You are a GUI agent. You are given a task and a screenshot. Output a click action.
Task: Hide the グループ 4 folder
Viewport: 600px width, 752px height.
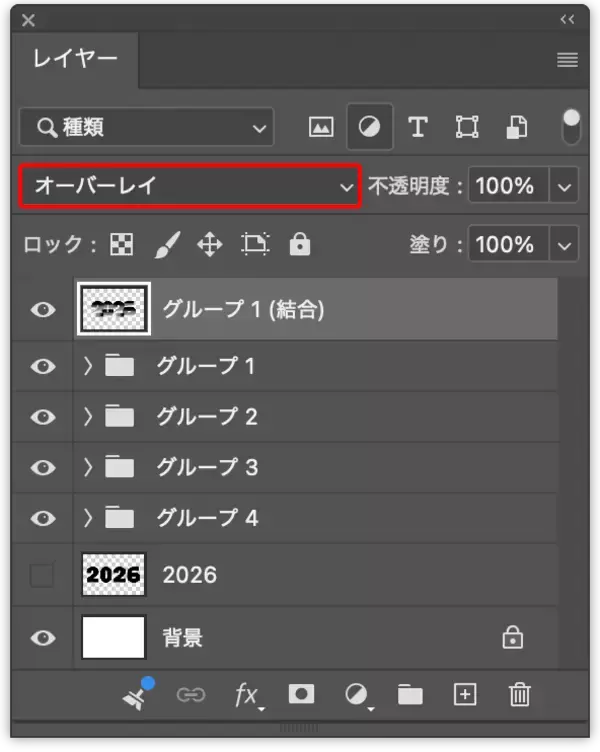tap(43, 518)
